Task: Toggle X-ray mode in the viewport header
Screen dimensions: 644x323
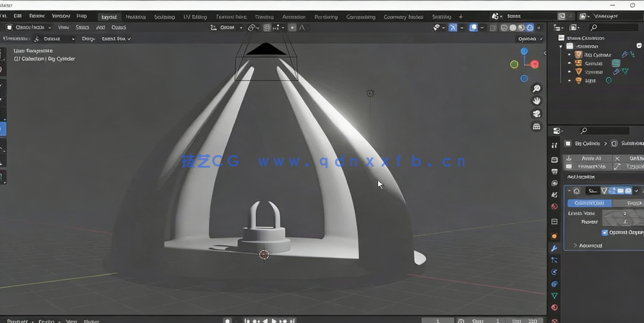Action: coord(493,27)
